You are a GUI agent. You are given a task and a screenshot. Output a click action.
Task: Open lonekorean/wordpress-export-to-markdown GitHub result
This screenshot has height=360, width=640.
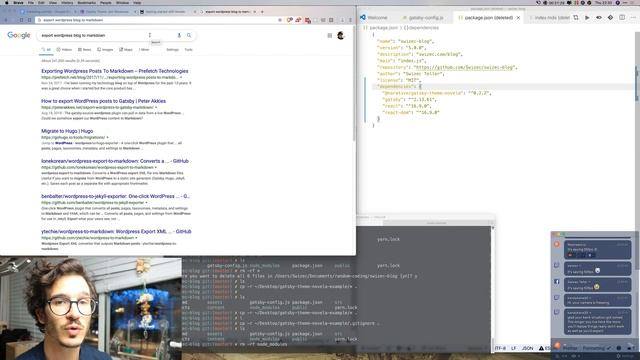click(x=115, y=161)
